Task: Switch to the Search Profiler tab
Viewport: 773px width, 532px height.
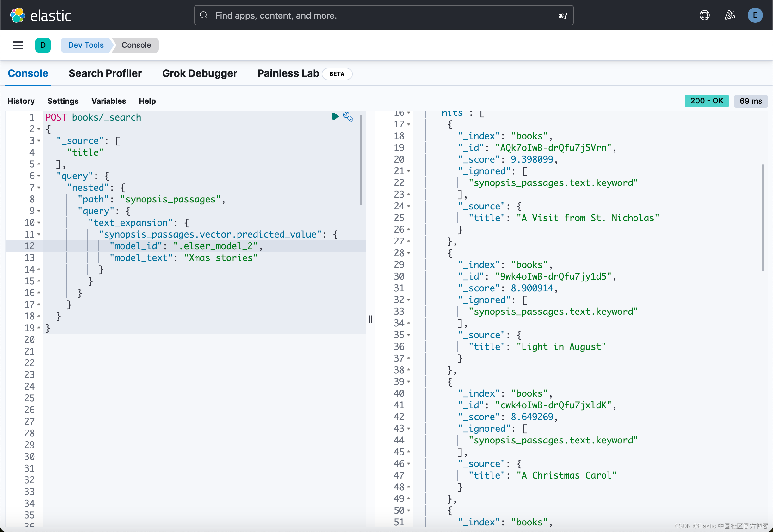Action: tap(105, 73)
